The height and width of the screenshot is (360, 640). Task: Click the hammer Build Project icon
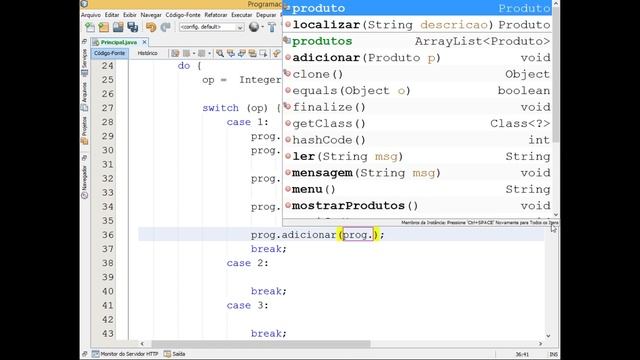272,27
